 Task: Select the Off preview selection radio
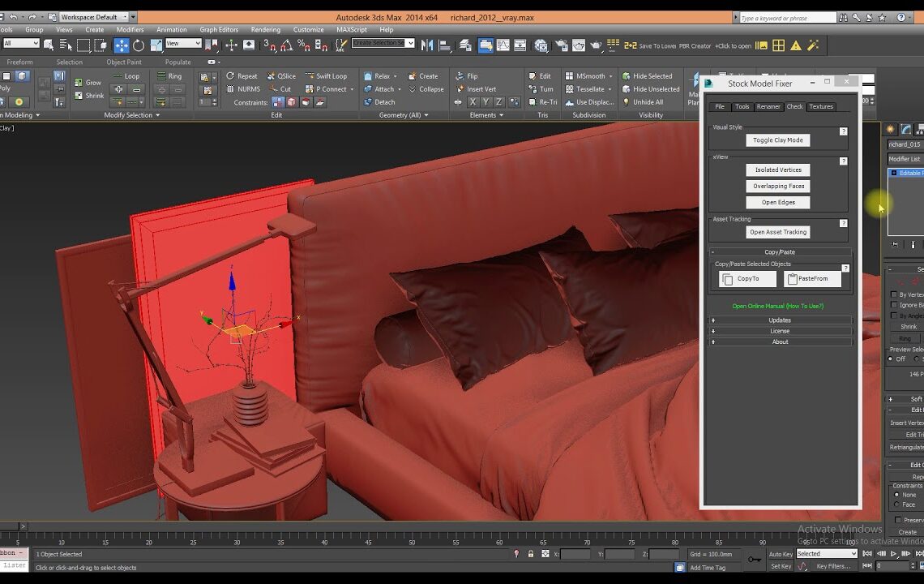[891, 359]
